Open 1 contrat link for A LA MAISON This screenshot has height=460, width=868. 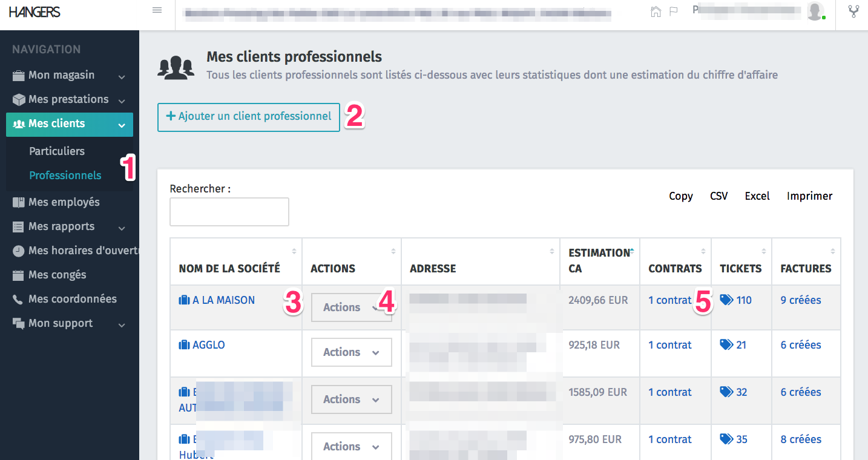(670, 300)
